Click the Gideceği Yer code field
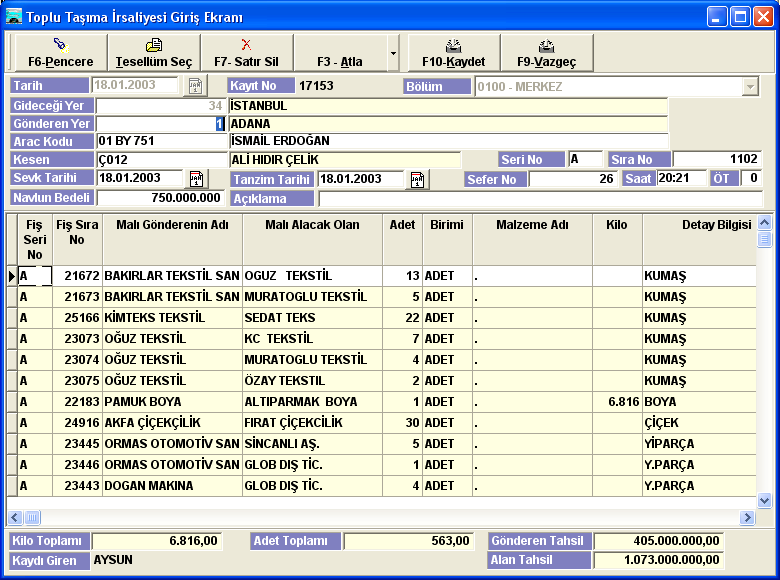Screen dimensions: 780x580 161,105
